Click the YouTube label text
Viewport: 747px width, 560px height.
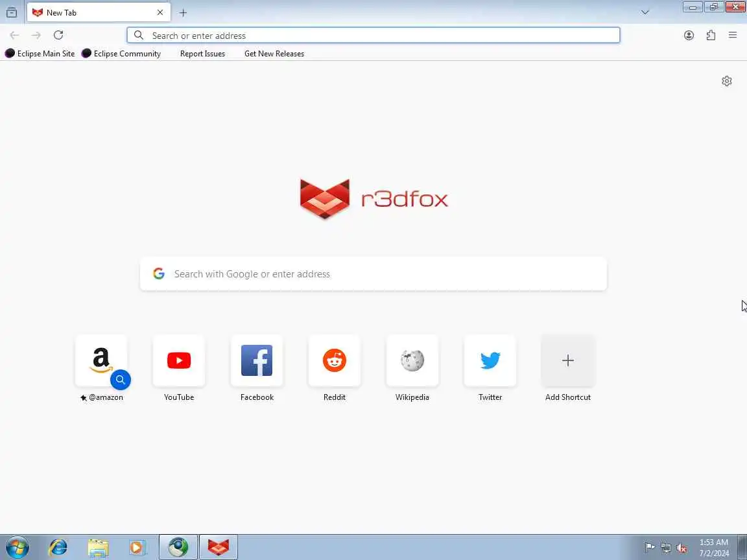(179, 397)
